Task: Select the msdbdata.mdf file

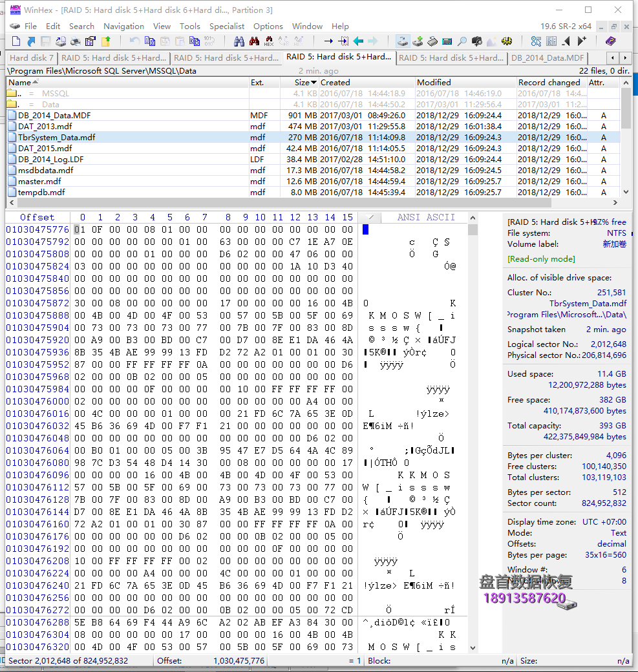Action: [314, 170]
